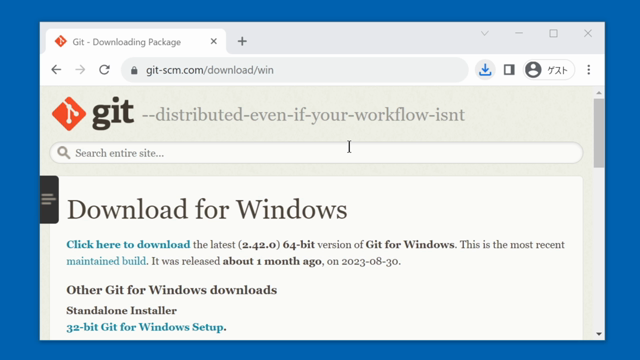Open a new tab with plus button
The image size is (640, 360).
(242, 41)
